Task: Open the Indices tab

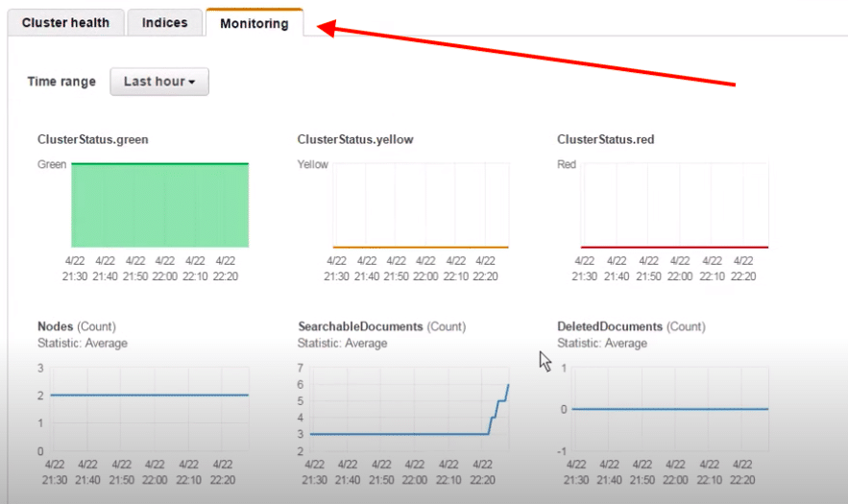Action: coord(164,23)
